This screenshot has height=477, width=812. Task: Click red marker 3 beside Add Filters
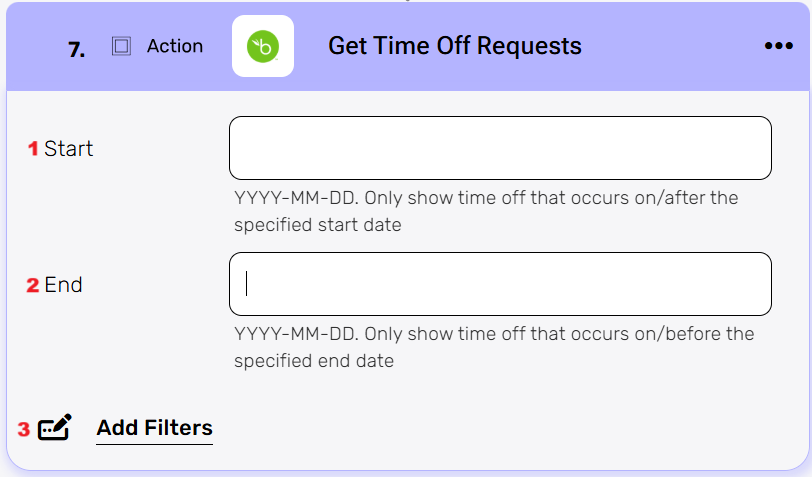pyautogui.click(x=24, y=429)
